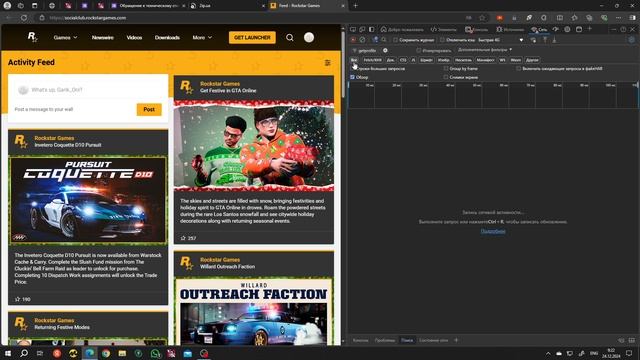640x360 pixels.
Task: Open the Edge browser settings ellipsis menu
Action: tap(618, 18)
